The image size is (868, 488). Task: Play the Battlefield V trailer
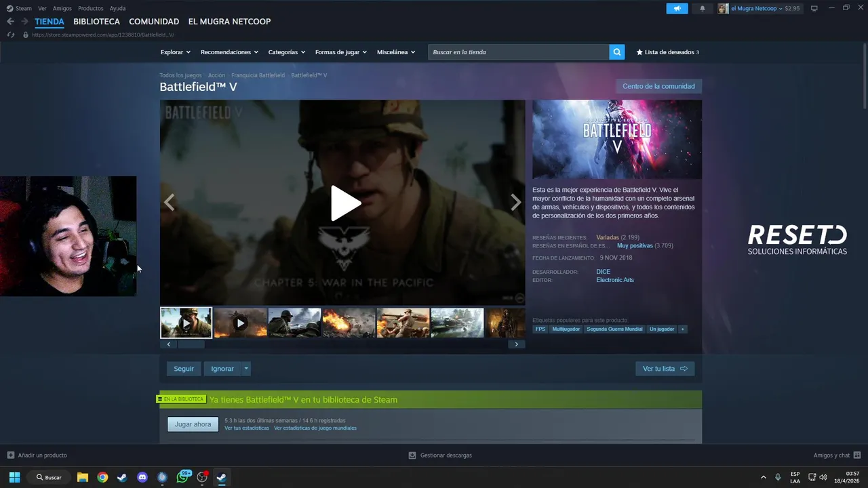345,203
